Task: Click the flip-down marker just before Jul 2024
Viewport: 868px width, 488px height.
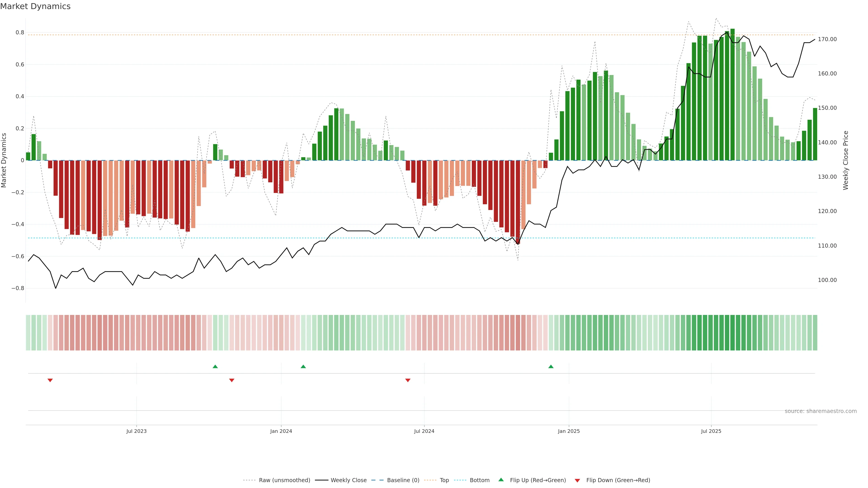Action: pyautogui.click(x=408, y=380)
